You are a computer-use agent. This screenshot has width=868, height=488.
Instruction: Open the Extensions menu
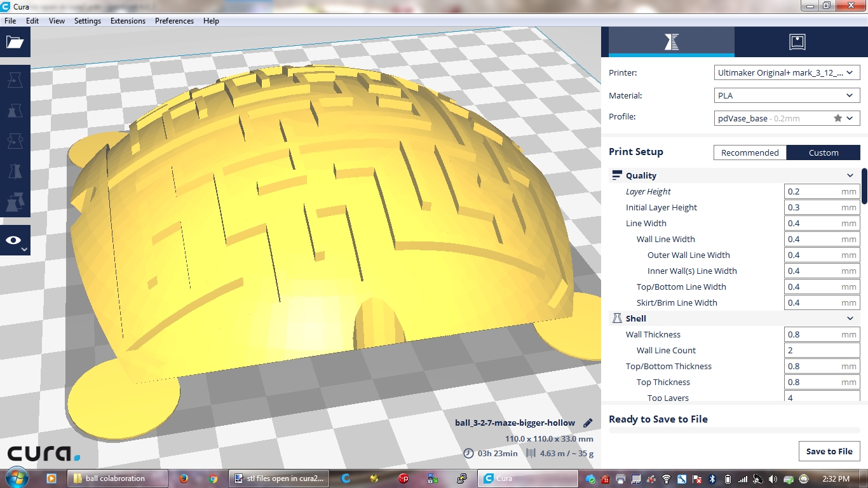tap(128, 21)
